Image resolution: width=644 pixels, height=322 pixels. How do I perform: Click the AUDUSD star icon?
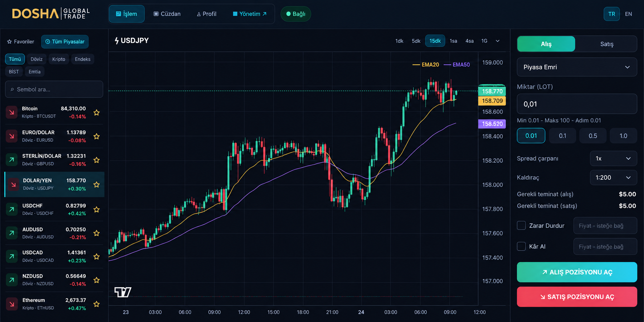click(97, 233)
